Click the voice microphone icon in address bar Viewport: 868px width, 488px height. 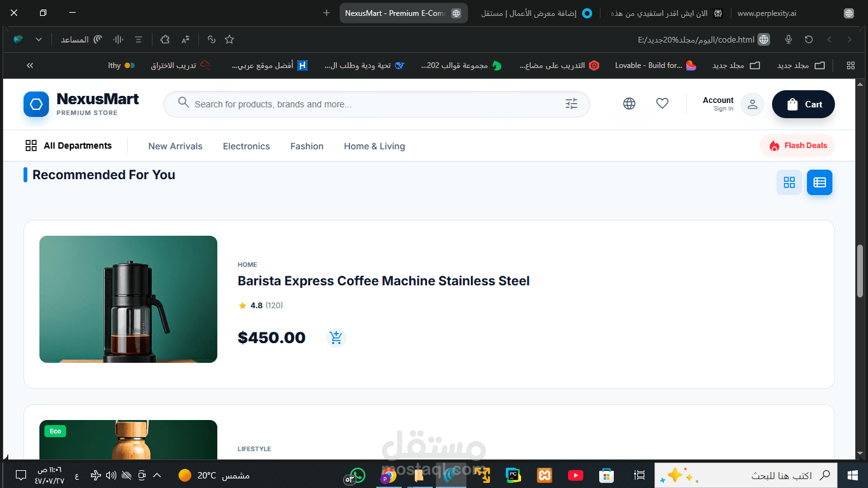pyautogui.click(x=789, y=39)
